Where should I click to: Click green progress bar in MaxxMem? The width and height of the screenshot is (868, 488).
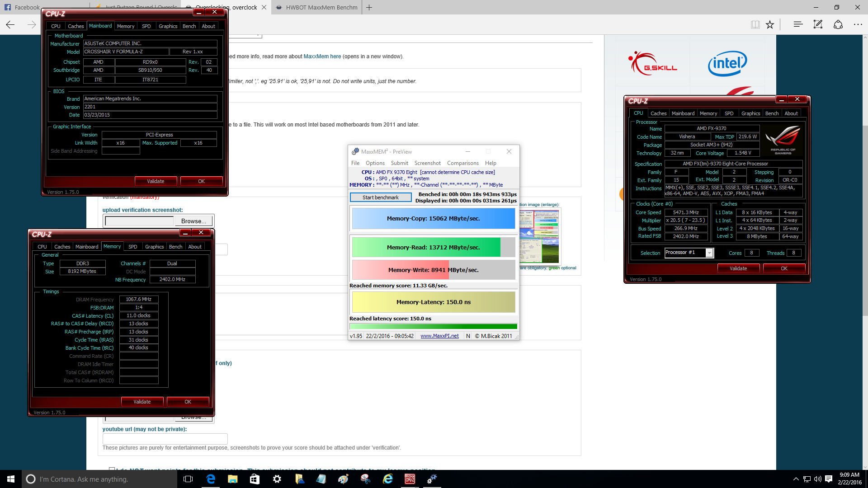433,326
